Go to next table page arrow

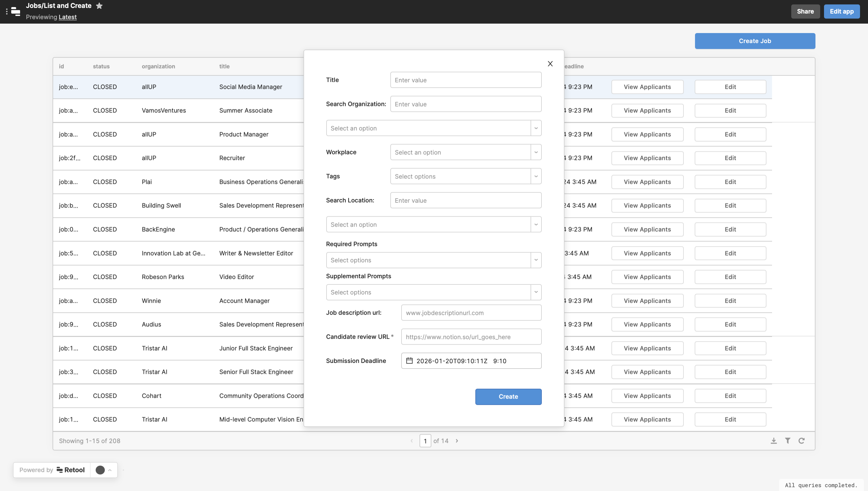pos(457,441)
